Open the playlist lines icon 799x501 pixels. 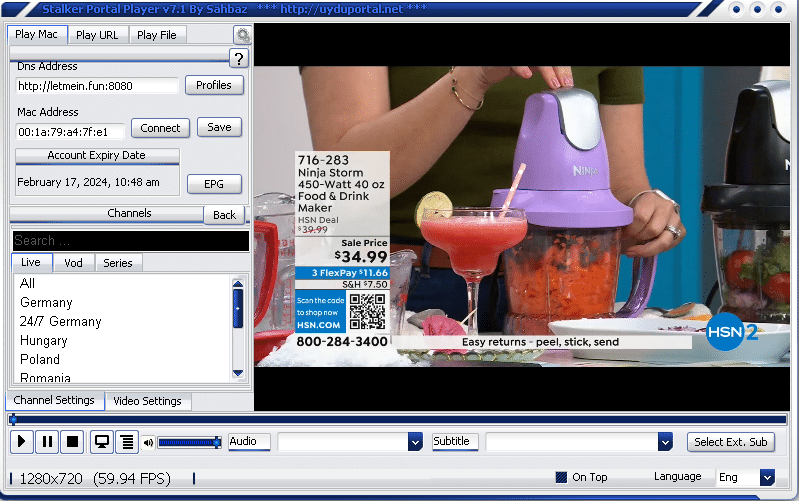tap(127, 442)
